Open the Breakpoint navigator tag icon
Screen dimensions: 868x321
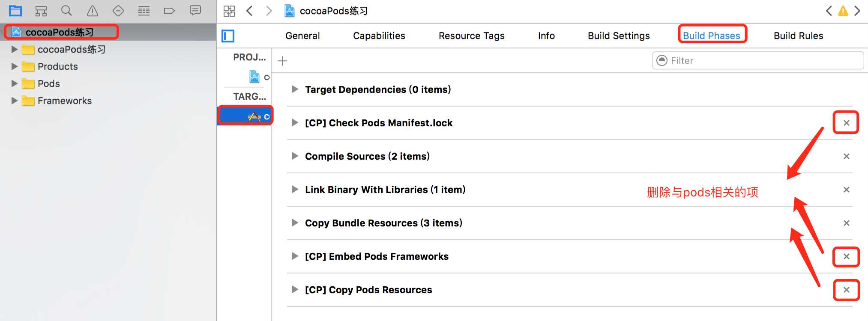(169, 11)
